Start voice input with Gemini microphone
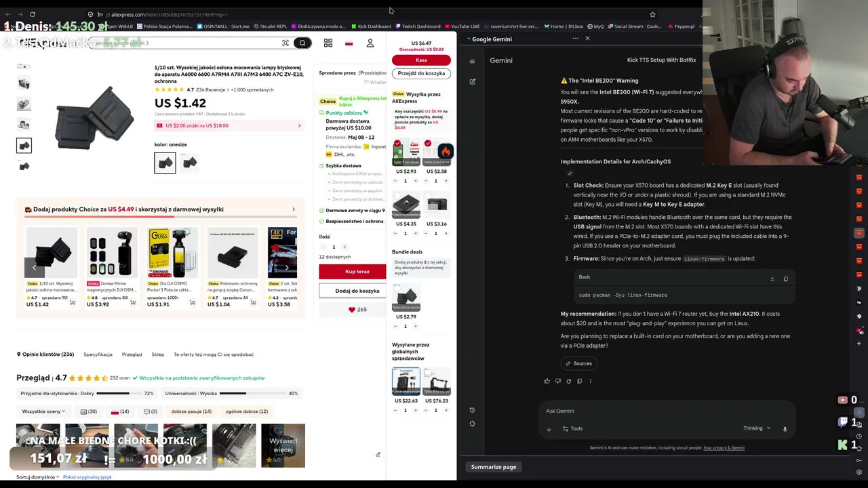The image size is (868, 488). point(785,428)
